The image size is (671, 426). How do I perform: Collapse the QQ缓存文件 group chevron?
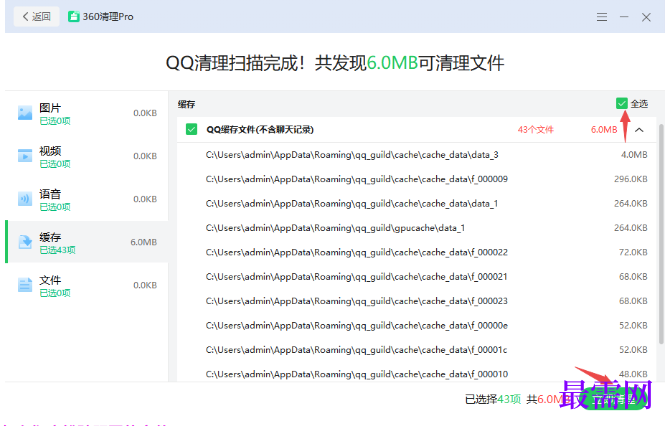(x=639, y=130)
